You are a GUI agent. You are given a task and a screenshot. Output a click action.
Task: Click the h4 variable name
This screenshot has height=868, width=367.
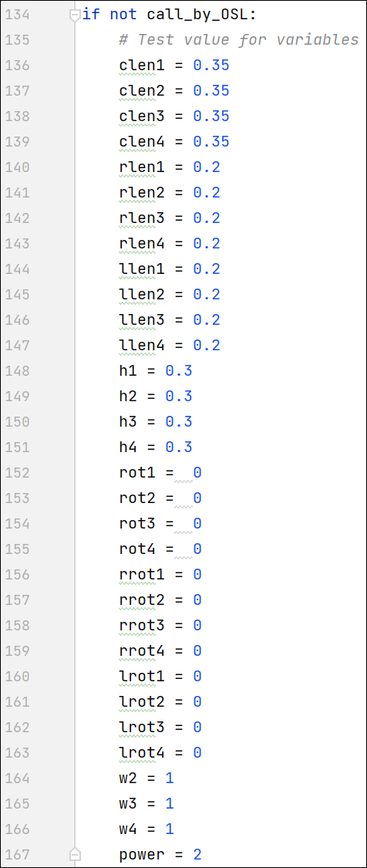(x=128, y=448)
